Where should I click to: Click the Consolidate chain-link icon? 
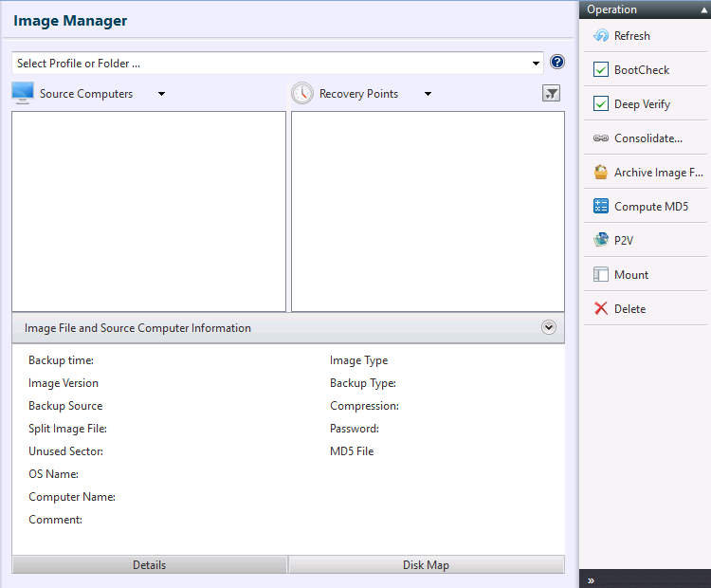pos(600,138)
